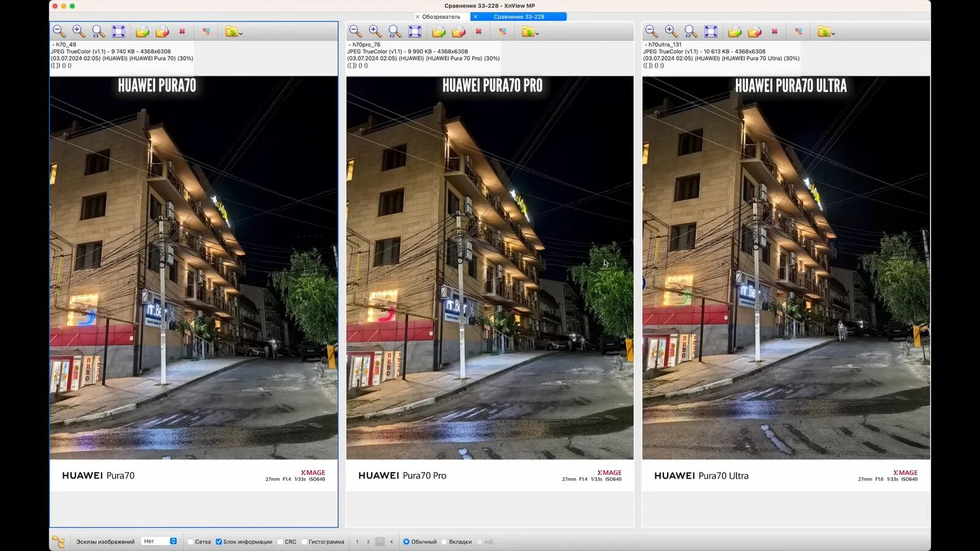Set panel count to 2
The image size is (980, 551).
pos(368,542)
